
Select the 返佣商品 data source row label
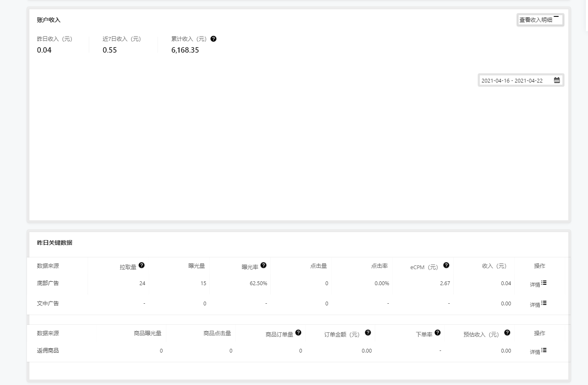(x=48, y=350)
